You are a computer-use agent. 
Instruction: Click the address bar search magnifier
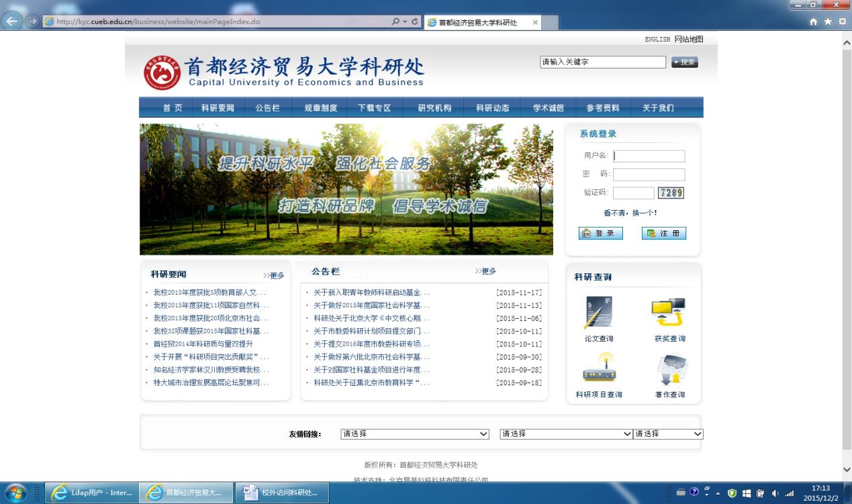pos(396,21)
